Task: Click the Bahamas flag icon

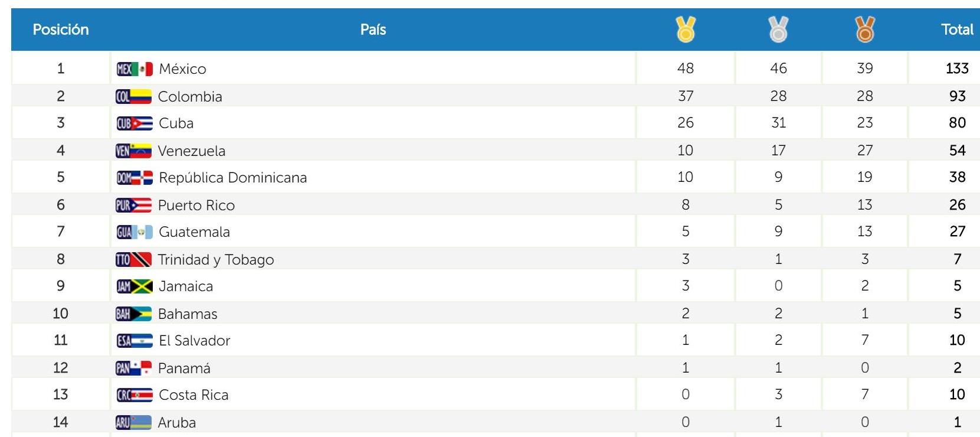Action: 134,314
